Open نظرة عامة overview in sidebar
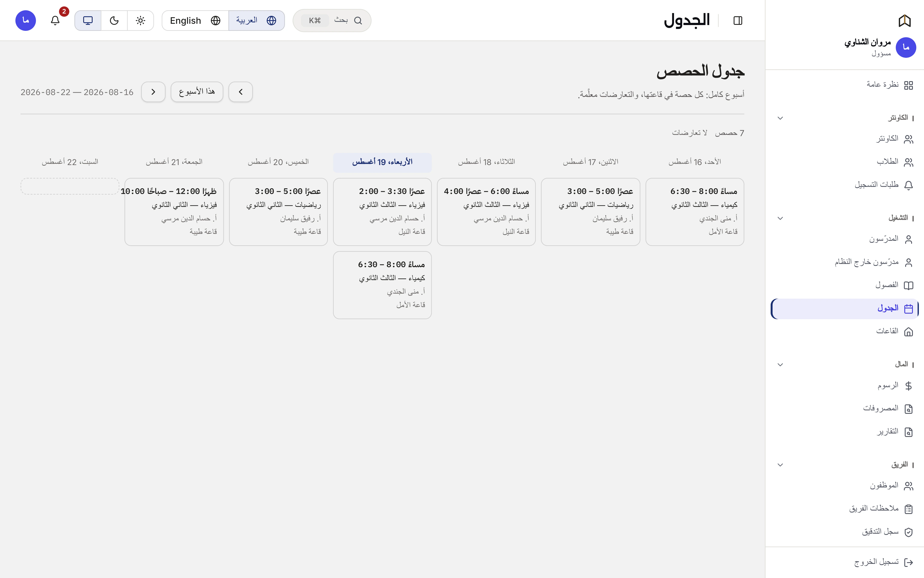This screenshot has height=578, width=924. pos(844,85)
